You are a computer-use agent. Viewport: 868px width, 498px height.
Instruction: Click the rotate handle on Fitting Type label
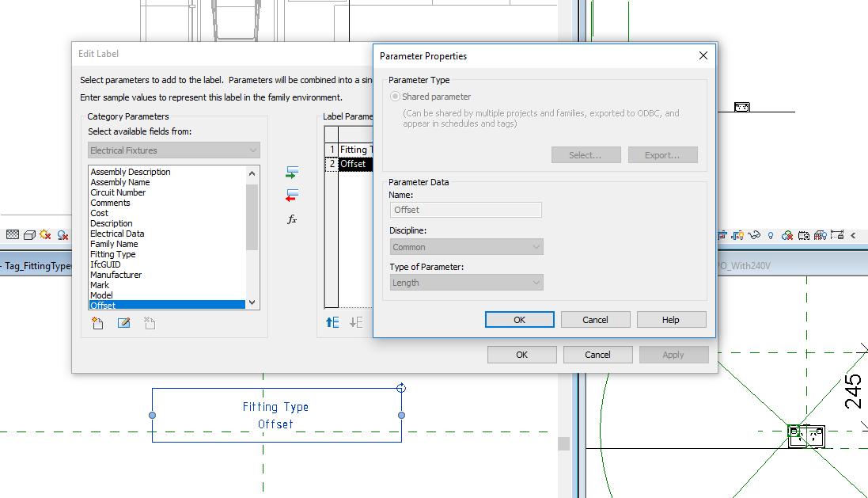401,388
